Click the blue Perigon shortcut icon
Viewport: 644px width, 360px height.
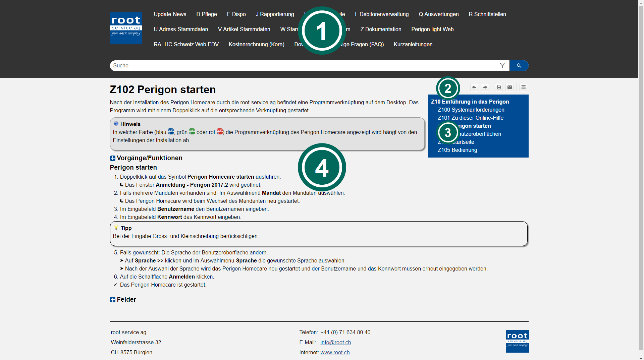(171, 131)
